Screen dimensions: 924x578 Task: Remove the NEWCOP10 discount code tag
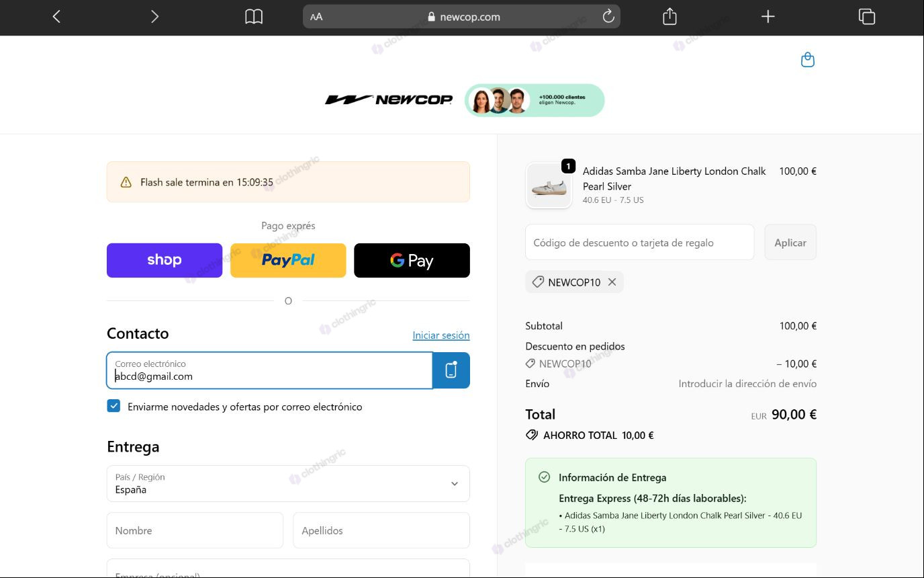(x=612, y=282)
